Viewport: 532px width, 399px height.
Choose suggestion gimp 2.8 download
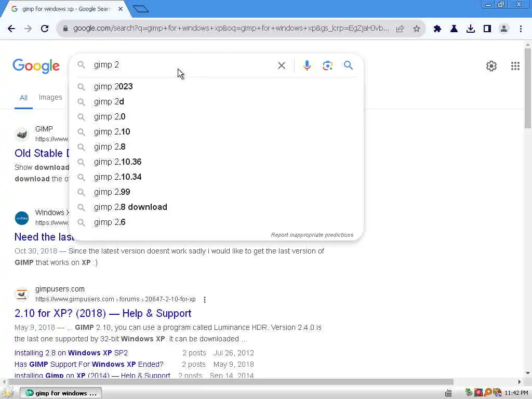(216, 207)
